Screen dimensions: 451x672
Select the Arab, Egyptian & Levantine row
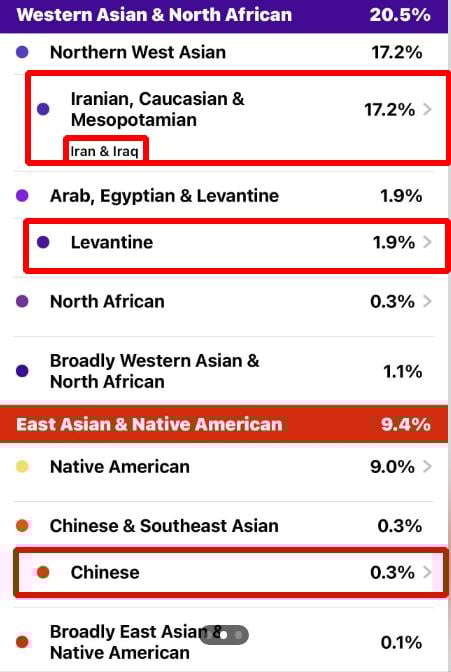223,196
